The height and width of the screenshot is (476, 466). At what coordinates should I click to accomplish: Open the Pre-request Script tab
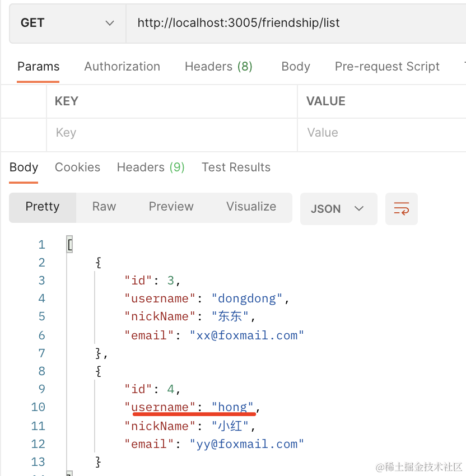coord(387,66)
